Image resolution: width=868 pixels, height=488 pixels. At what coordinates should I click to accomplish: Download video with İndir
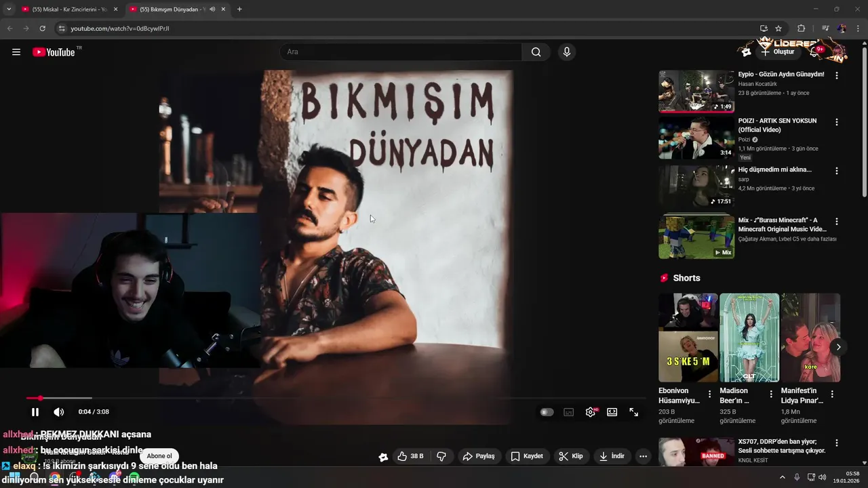coord(612,456)
